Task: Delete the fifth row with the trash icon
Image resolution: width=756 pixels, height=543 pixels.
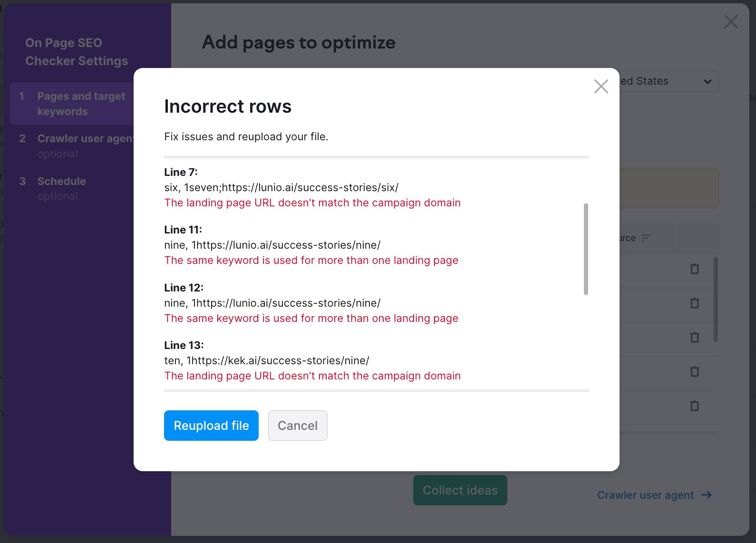Action: tap(694, 406)
